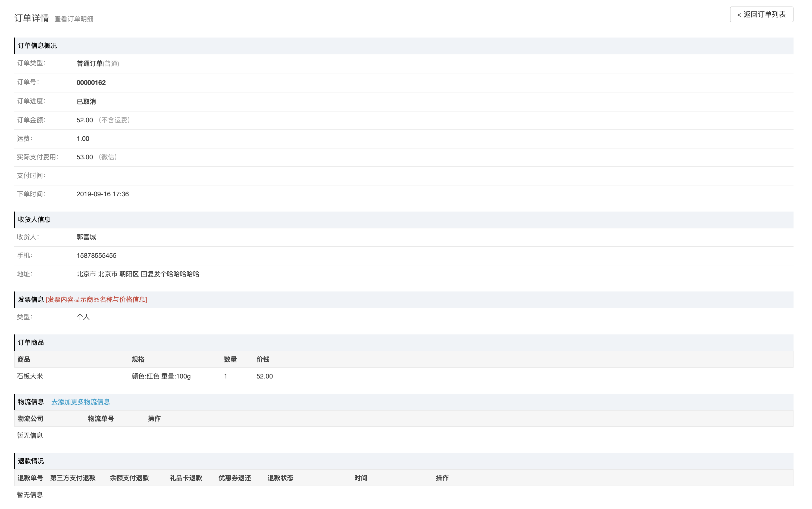
Task: Select phone number 15878555455
Action: point(96,256)
